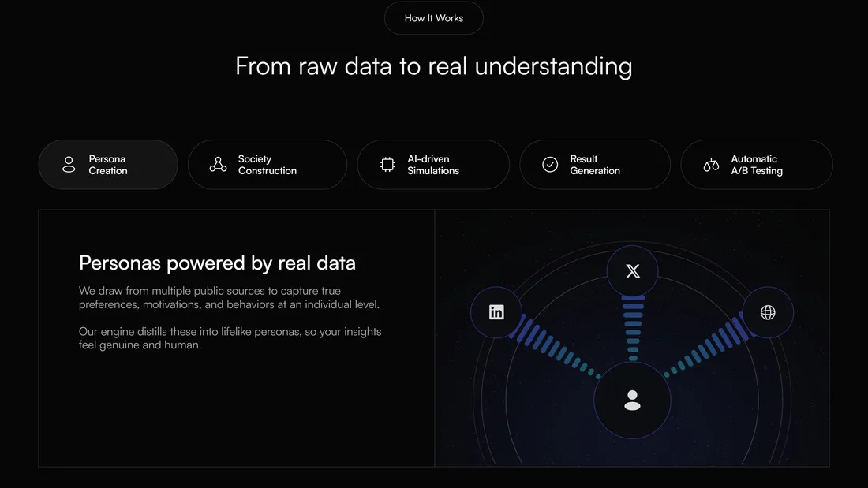The width and height of the screenshot is (868, 488).
Task: Click the "Personas powered by real data" heading
Action: pos(217,263)
